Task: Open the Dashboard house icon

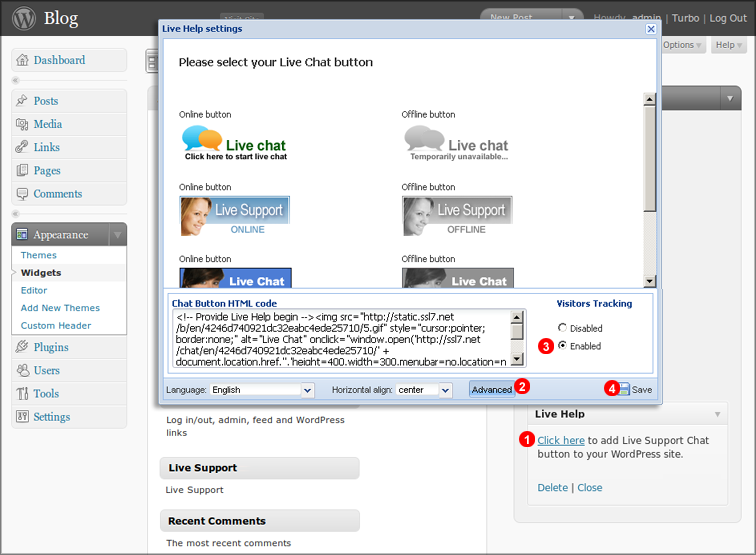Action: [x=22, y=60]
